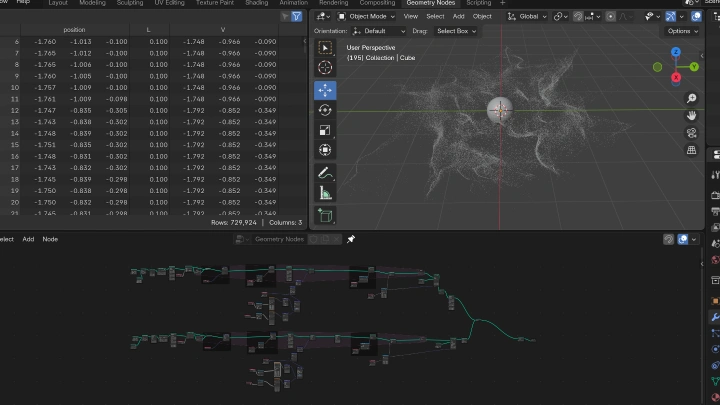Screen dimensions: 720x405
Task: Open the Add menu in node editor
Action: click(x=28, y=239)
